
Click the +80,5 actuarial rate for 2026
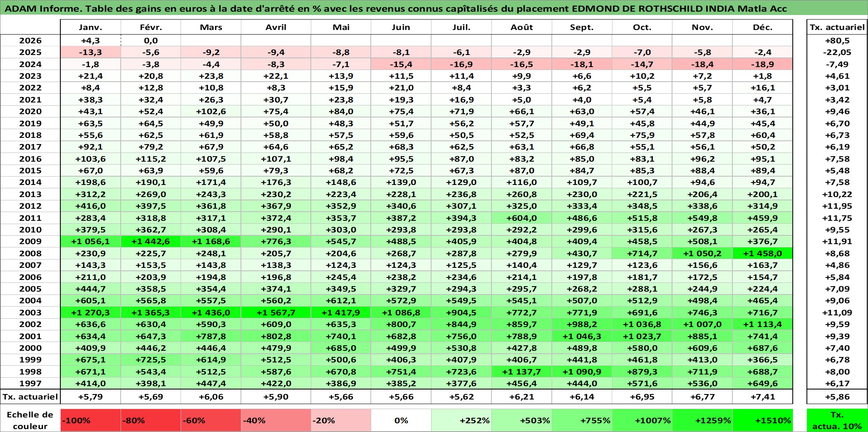click(837, 40)
